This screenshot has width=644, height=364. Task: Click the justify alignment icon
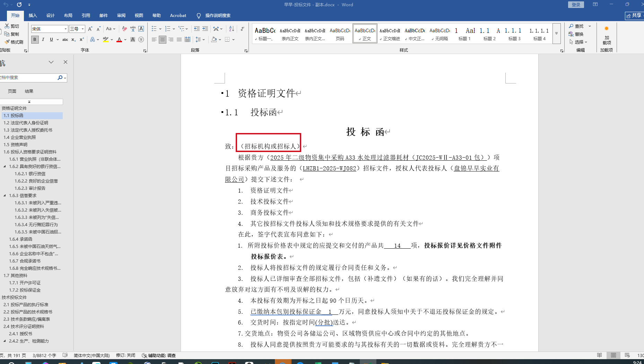pos(179,40)
